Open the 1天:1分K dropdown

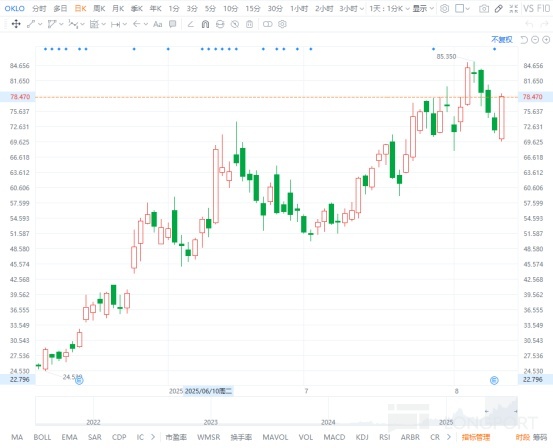coord(389,8)
